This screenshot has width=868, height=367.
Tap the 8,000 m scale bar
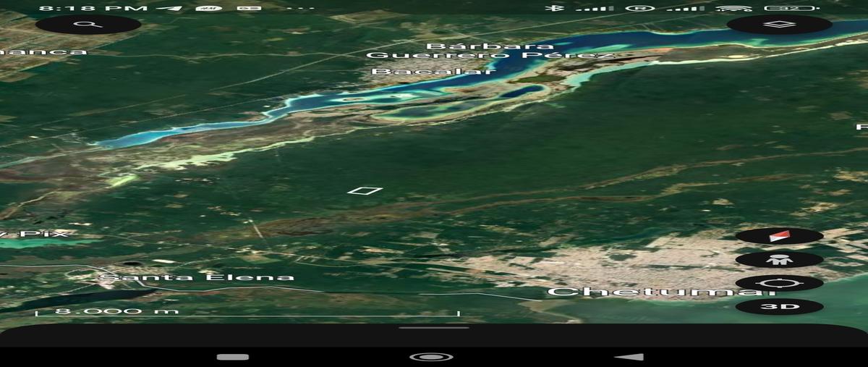247,312
